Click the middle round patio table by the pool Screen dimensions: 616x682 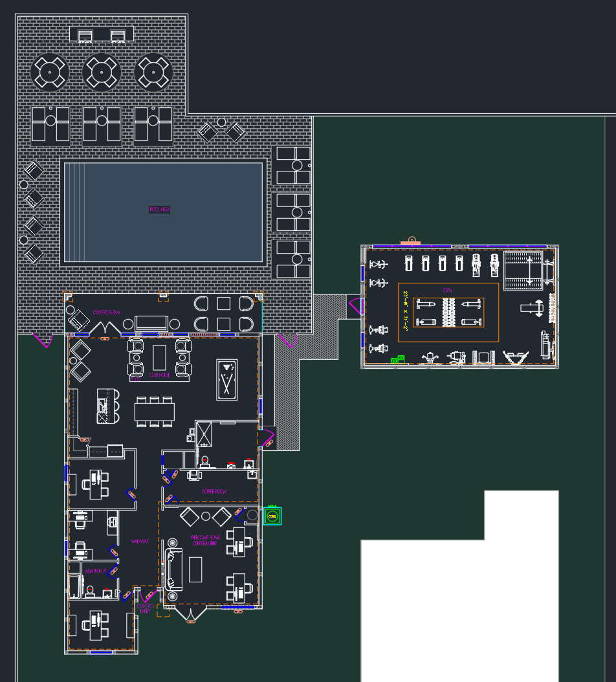tap(102, 72)
